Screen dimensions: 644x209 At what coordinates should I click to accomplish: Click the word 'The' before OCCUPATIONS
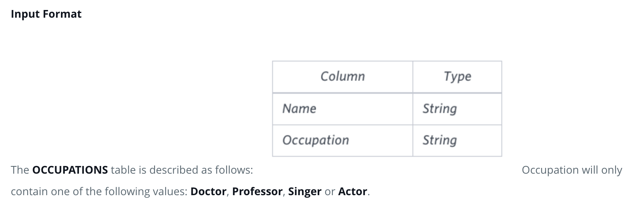point(20,170)
